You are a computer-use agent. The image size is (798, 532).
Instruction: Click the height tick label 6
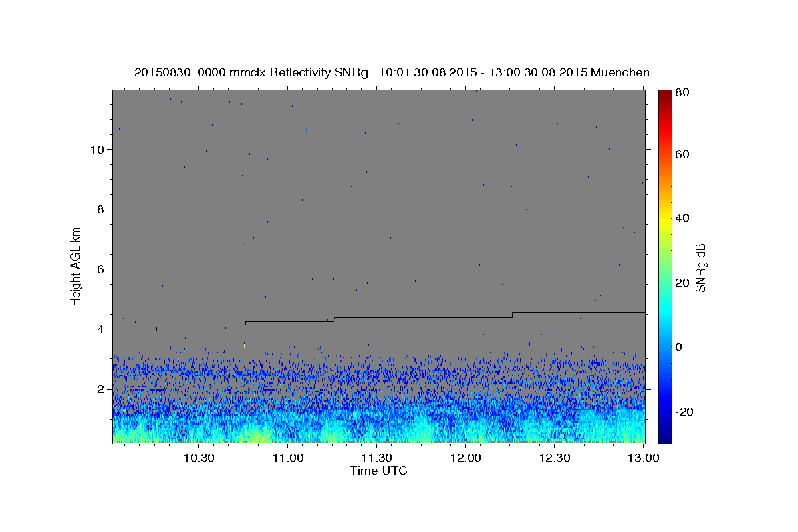point(101,269)
